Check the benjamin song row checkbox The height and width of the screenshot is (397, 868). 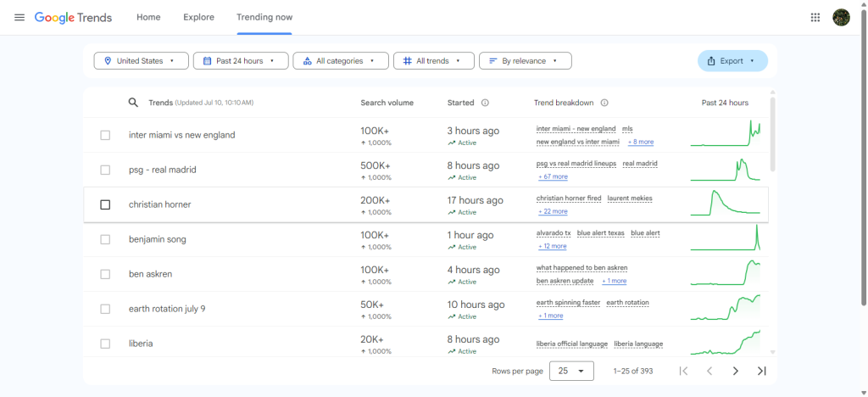[x=105, y=240]
